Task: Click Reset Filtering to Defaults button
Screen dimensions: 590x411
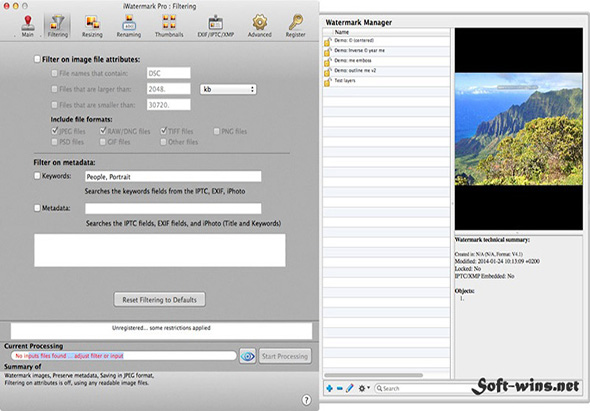Action: coord(160,300)
